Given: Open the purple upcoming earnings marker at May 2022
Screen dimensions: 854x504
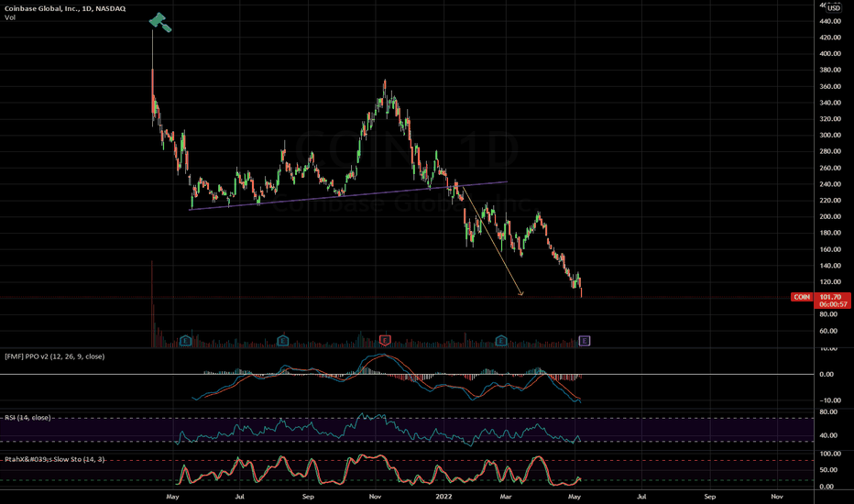Looking at the screenshot, I should (585, 341).
